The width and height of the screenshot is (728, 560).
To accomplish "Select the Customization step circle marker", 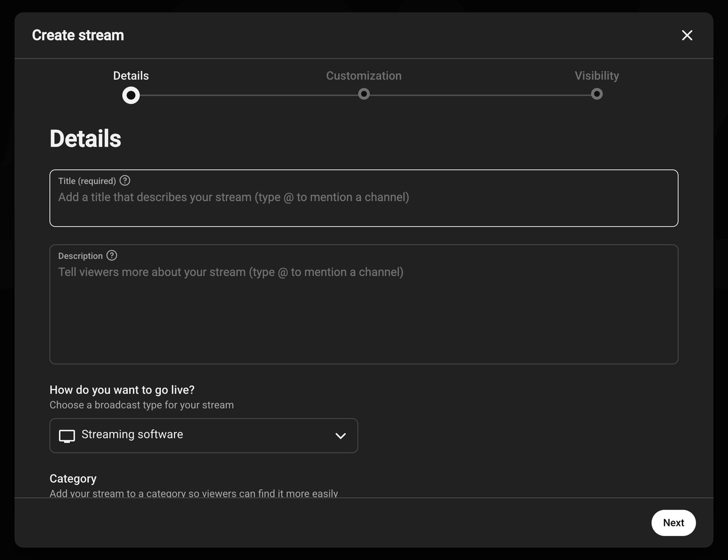I will (364, 94).
